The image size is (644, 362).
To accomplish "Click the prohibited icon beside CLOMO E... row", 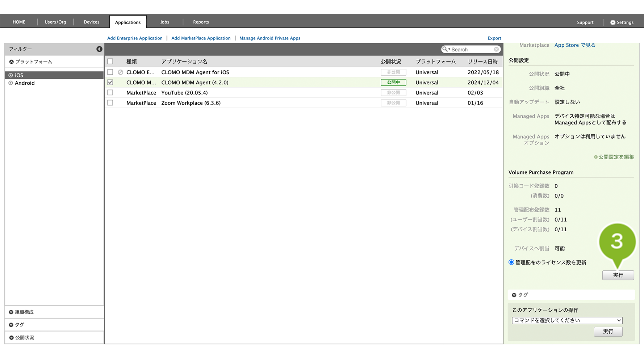I will point(121,72).
